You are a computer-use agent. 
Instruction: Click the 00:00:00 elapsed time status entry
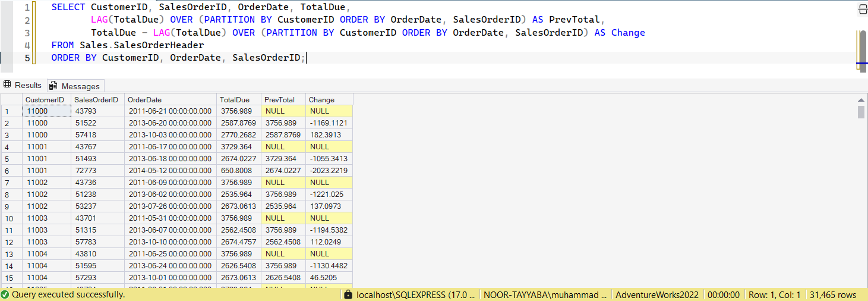724,294
